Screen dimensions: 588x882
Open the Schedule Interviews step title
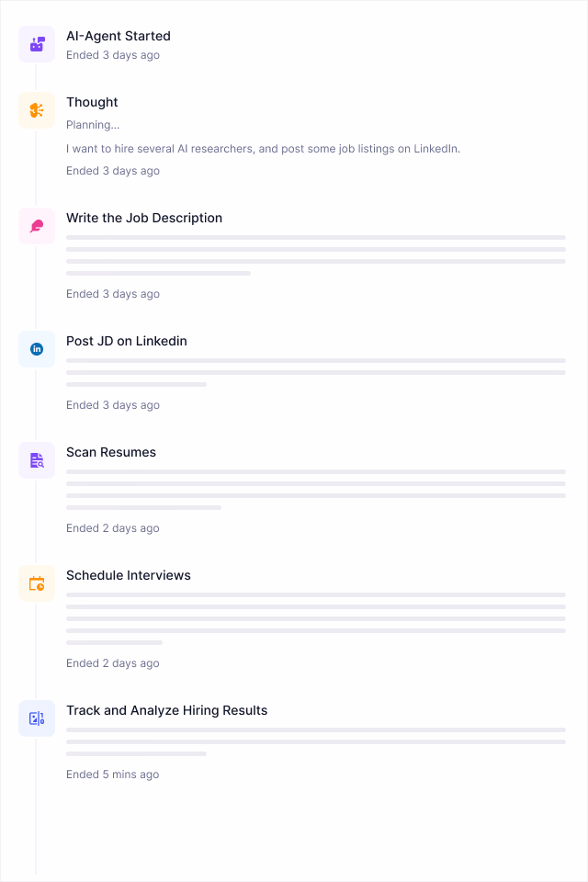coord(129,575)
